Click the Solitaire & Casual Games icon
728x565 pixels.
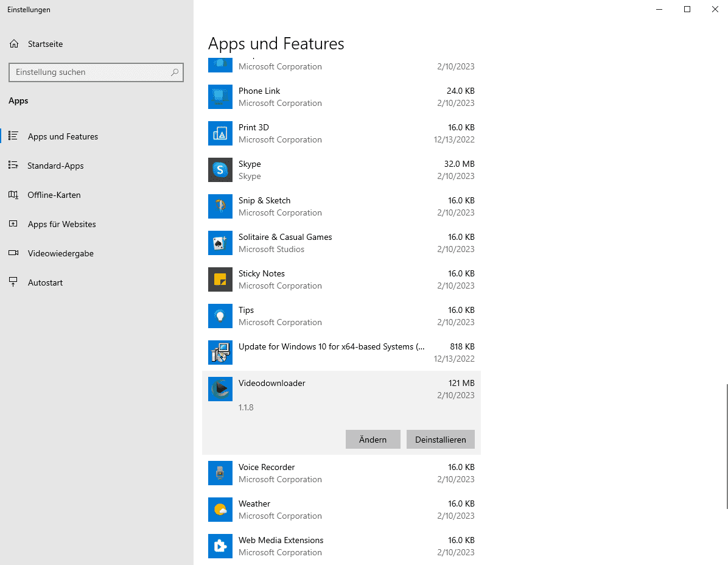coord(220,243)
